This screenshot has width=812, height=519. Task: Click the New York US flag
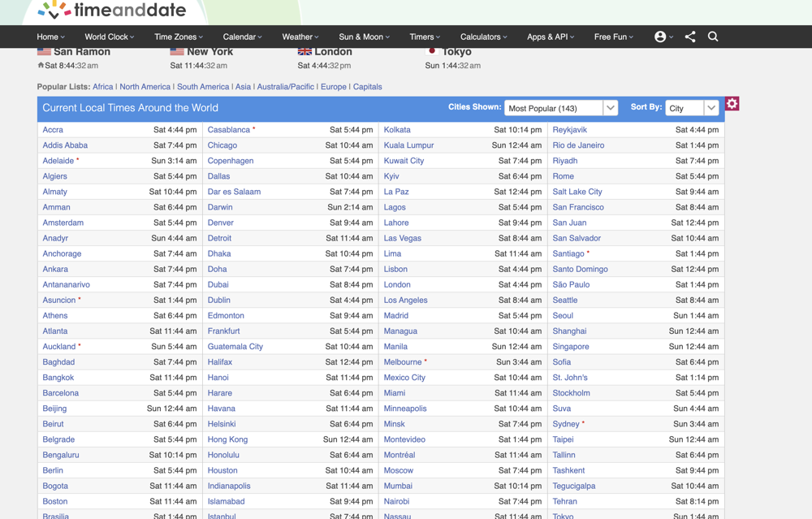pyautogui.click(x=177, y=51)
